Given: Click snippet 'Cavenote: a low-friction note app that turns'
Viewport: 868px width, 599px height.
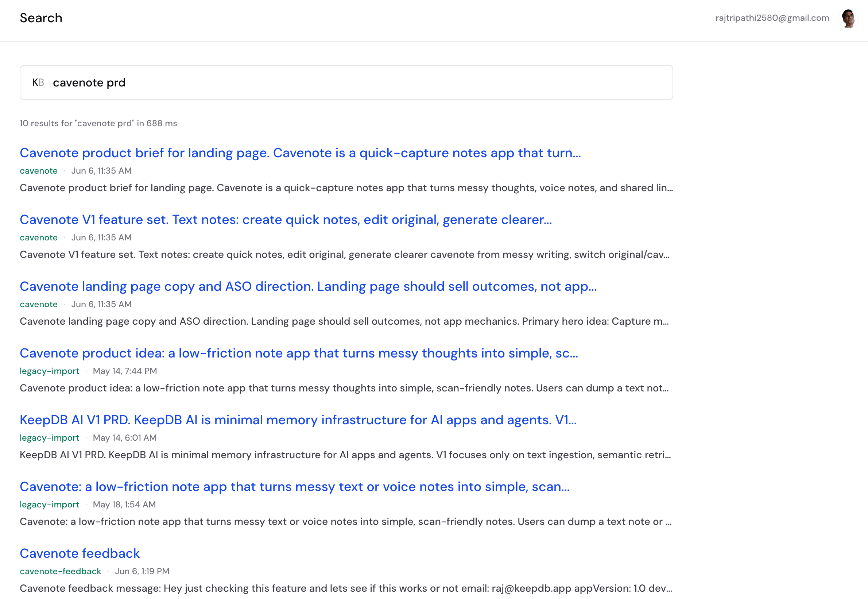Looking at the screenshot, I should pos(345,522).
